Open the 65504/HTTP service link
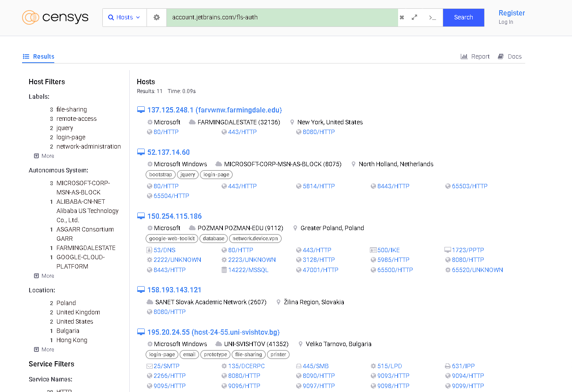The height and width of the screenshot is (392, 572). 171,196
